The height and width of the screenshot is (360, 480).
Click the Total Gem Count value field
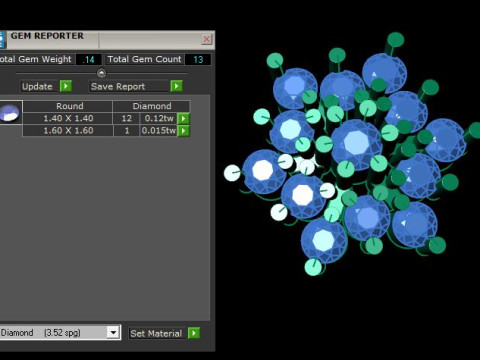point(198,60)
